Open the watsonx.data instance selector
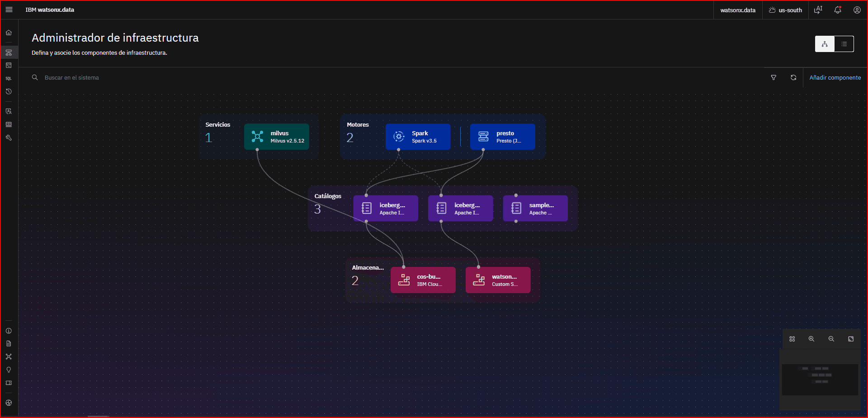This screenshot has width=868, height=418. [738, 10]
